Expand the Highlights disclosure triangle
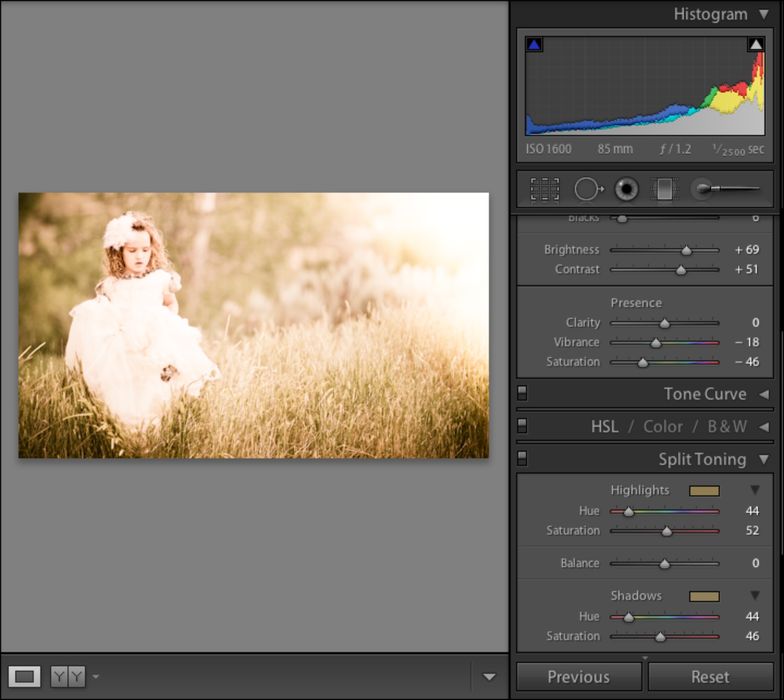 (x=755, y=490)
